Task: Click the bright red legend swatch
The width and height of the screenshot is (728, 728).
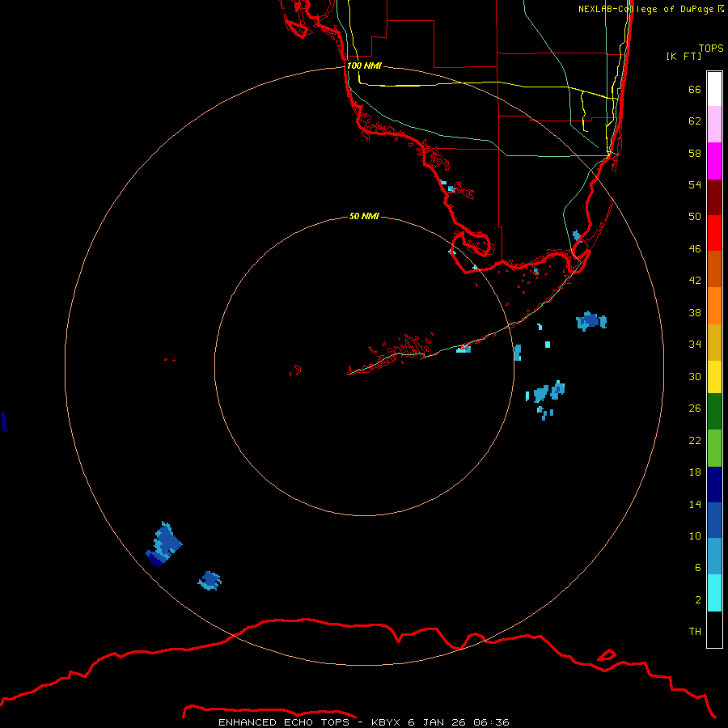Action: tap(714, 233)
